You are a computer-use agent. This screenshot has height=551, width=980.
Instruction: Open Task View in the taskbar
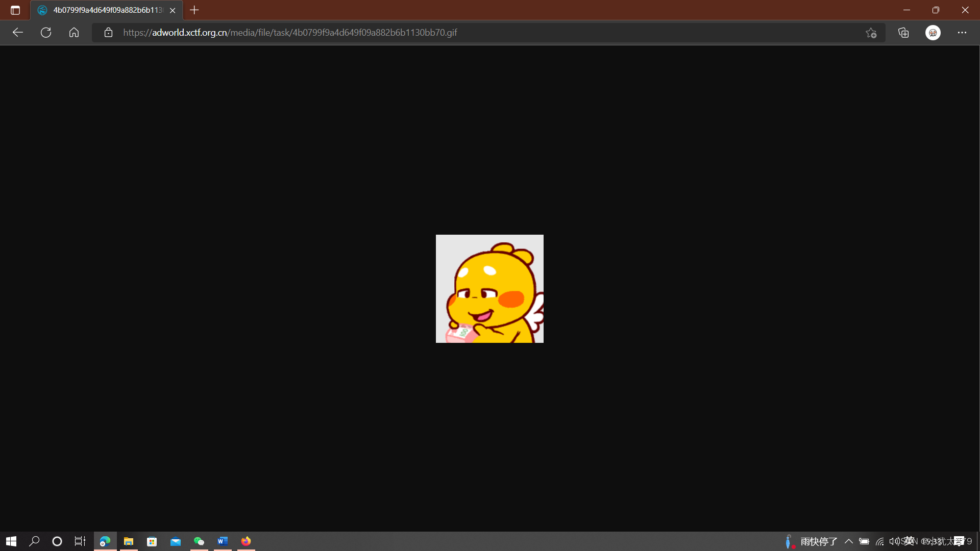80,541
